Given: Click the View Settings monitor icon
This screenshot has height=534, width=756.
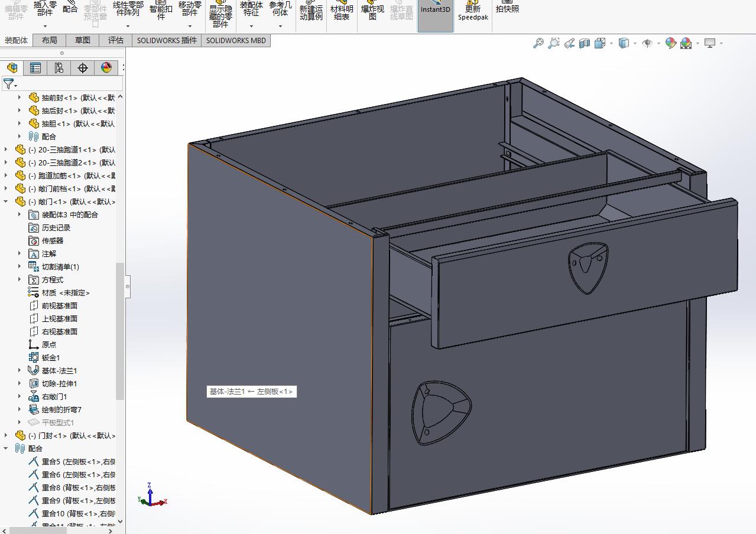Looking at the screenshot, I should pos(710,43).
